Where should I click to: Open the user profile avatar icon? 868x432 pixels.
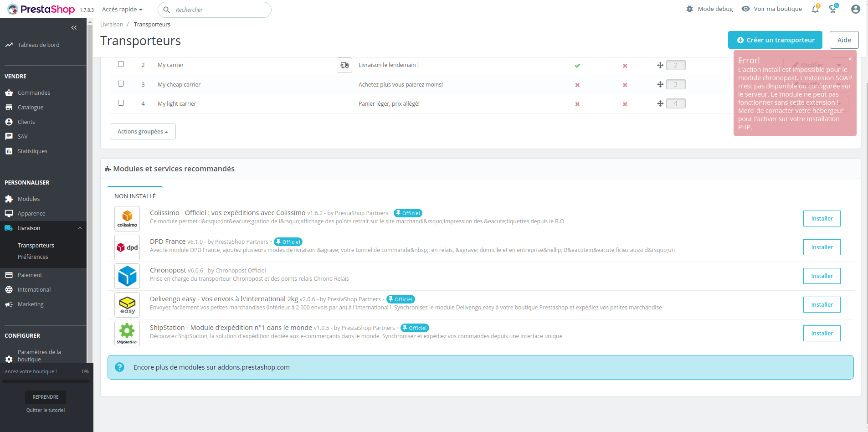click(855, 9)
